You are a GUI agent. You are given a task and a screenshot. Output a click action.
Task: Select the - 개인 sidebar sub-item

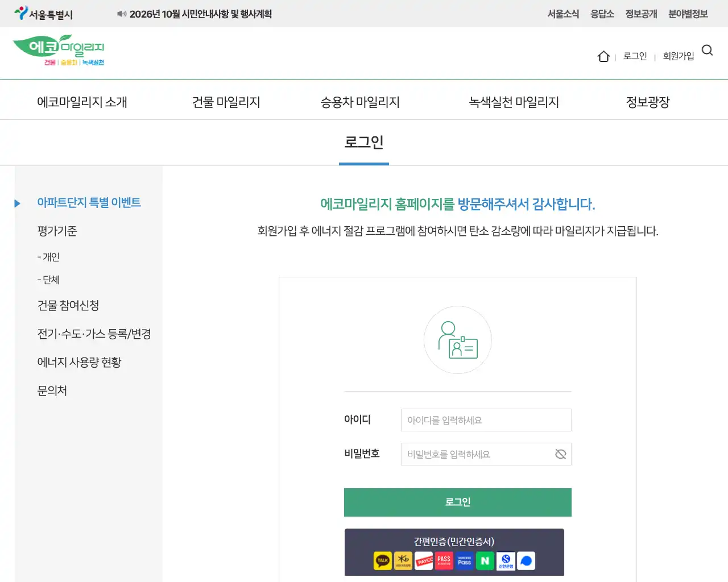(x=48, y=257)
